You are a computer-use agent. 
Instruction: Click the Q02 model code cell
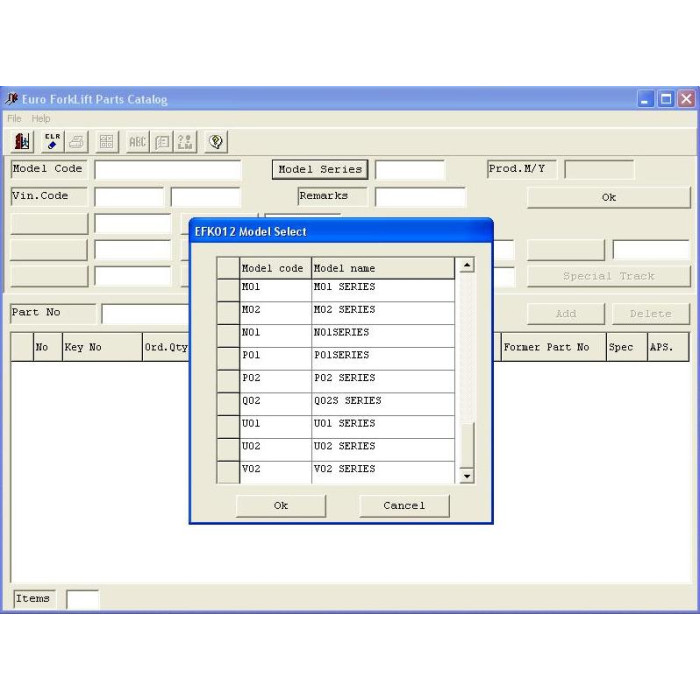[275, 404]
